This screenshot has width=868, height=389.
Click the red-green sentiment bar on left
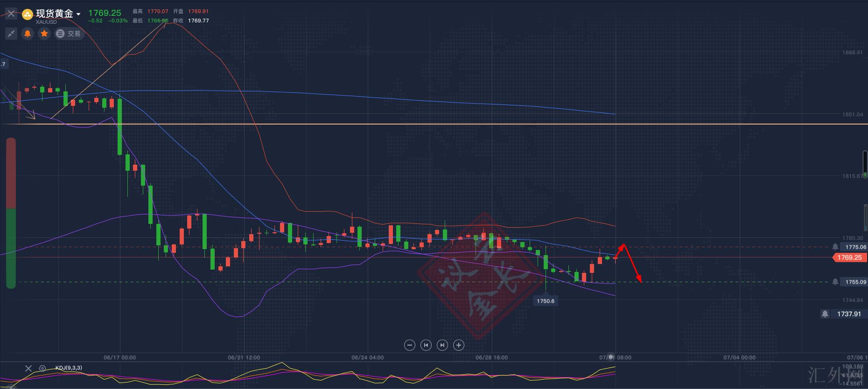pyautogui.click(x=11, y=213)
